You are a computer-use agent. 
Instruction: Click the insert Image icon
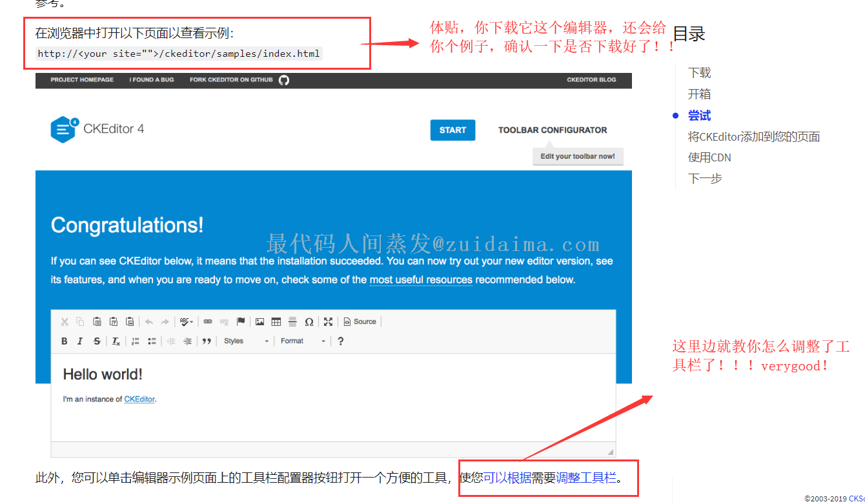[259, 321]
